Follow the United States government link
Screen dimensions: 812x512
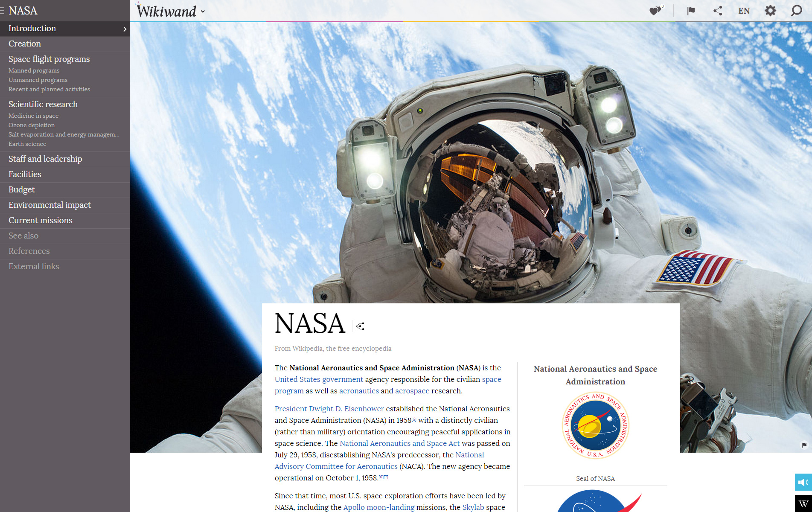click(x=319, y=379)
